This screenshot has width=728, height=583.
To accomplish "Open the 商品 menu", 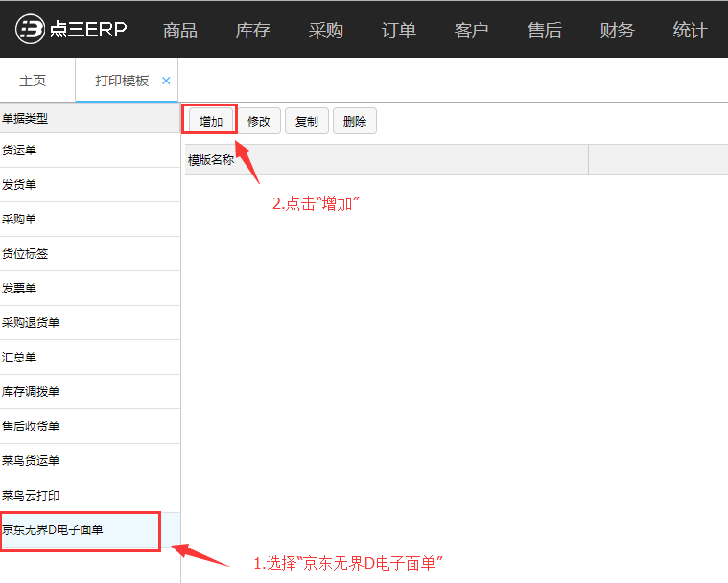I will pos(180,31).
